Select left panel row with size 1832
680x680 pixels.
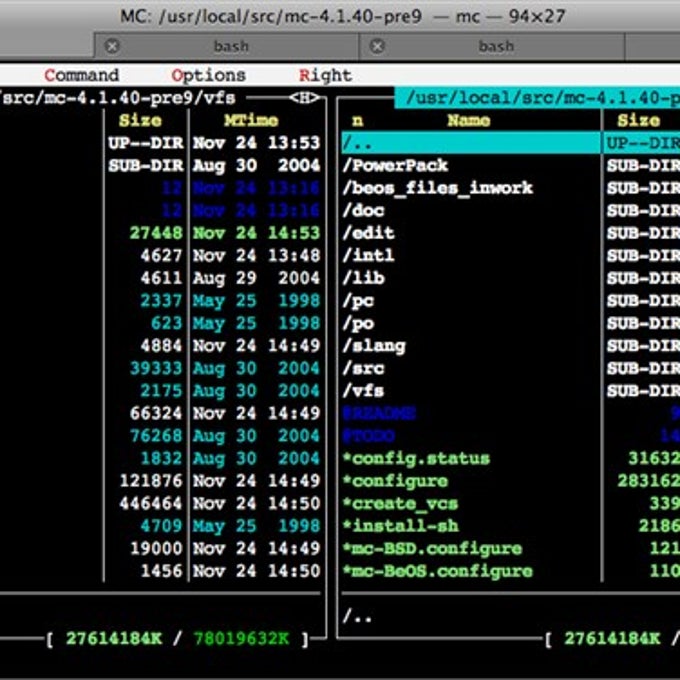click(x=160, y=459)
